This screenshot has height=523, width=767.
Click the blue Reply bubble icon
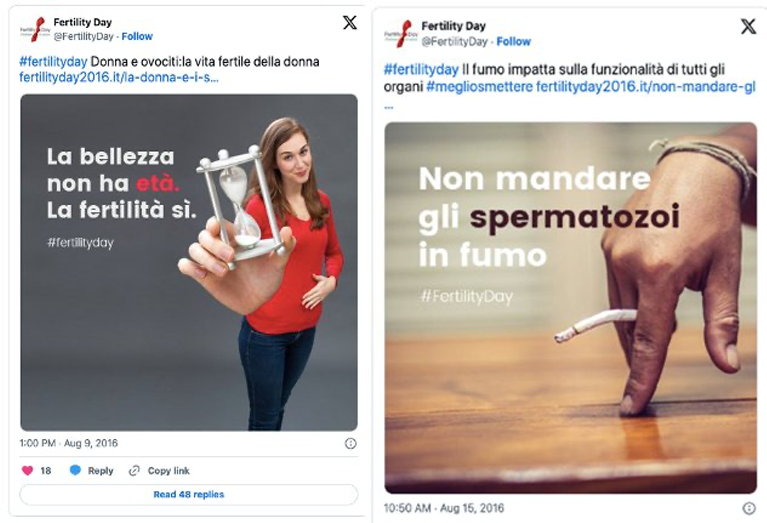pos(75,470)
